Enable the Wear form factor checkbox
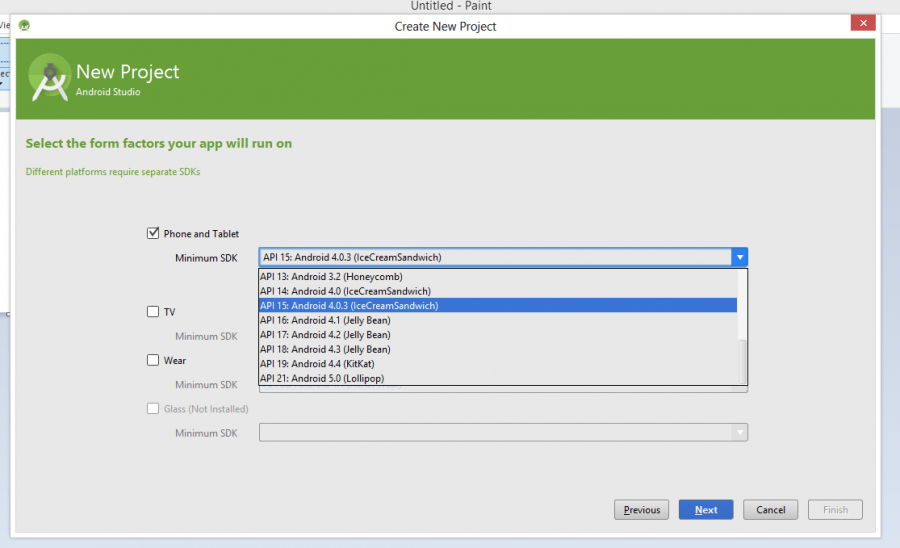 coord(153,360)
